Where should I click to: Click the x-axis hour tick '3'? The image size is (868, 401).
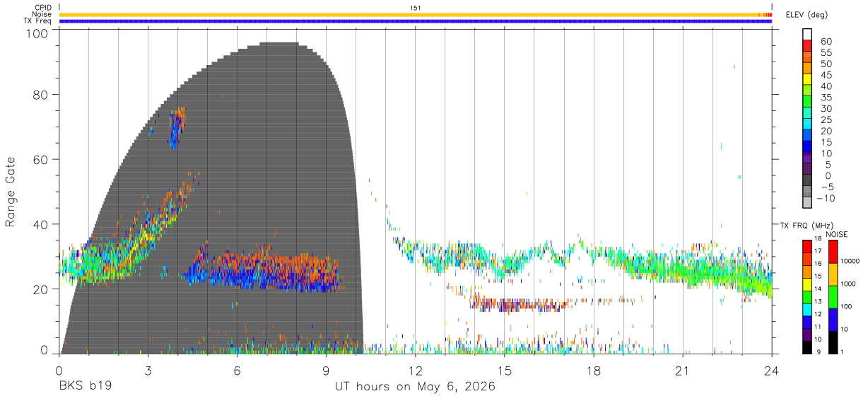point(148,370)
